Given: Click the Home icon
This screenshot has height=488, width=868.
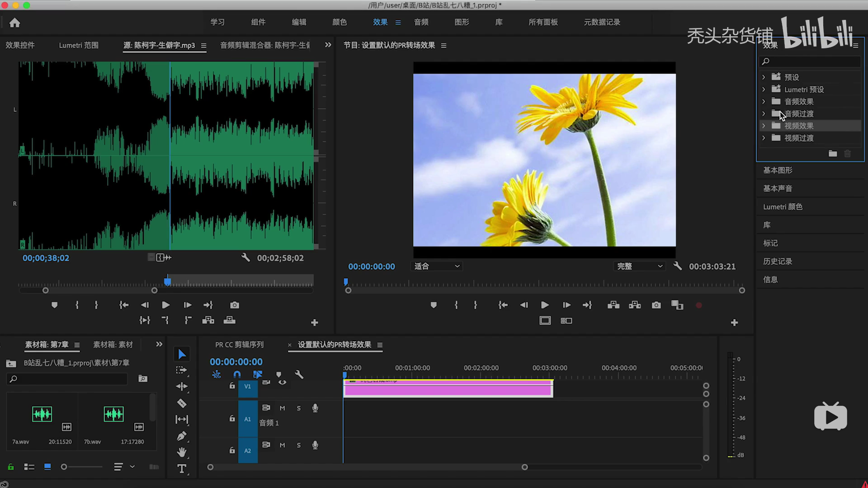Looking at the screenshot, I should [x=15, y=23].
